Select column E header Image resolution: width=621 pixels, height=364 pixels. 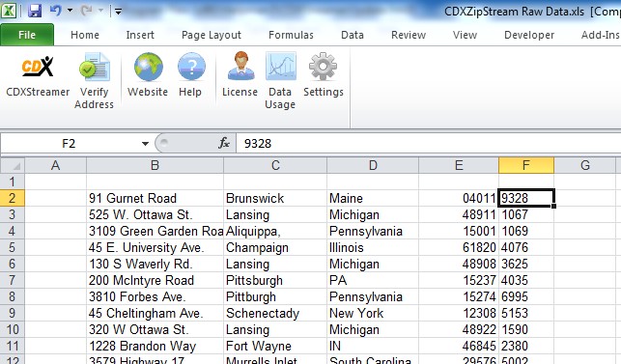click(459, 165)
